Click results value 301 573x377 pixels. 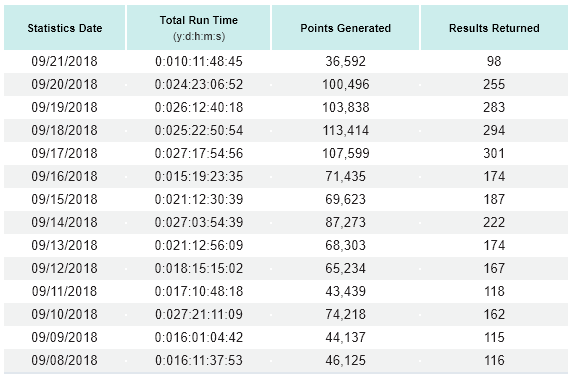click(x=494, y=153)
